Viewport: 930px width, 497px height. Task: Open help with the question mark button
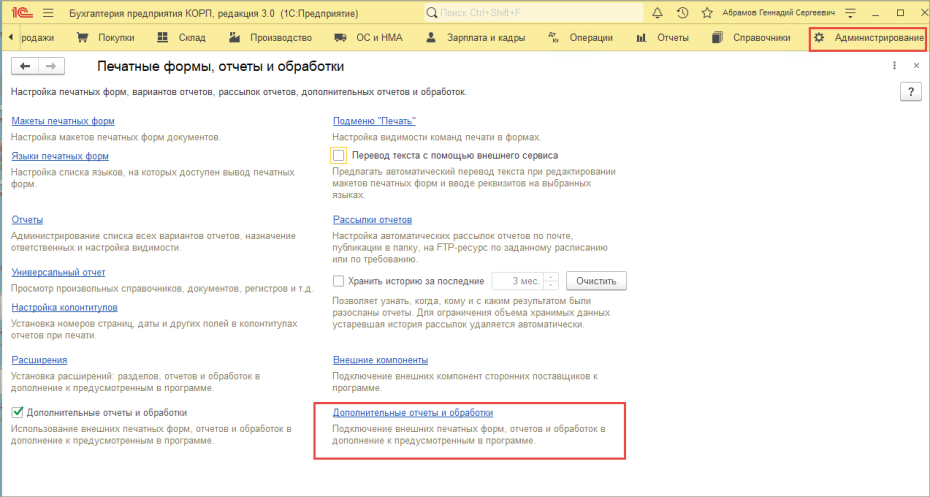click(911, 92)
